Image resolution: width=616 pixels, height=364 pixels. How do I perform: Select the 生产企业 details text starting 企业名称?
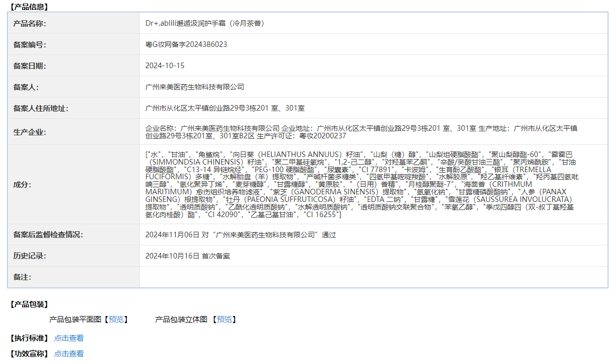point(362,132)
